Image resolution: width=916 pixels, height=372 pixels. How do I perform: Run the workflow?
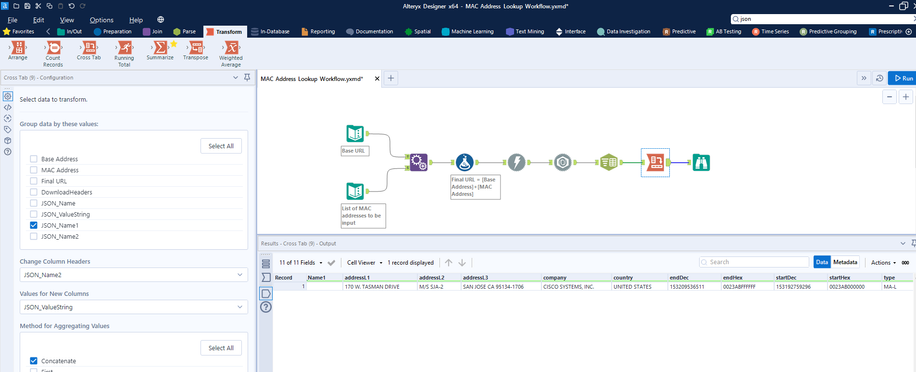[x=903, y=78]
